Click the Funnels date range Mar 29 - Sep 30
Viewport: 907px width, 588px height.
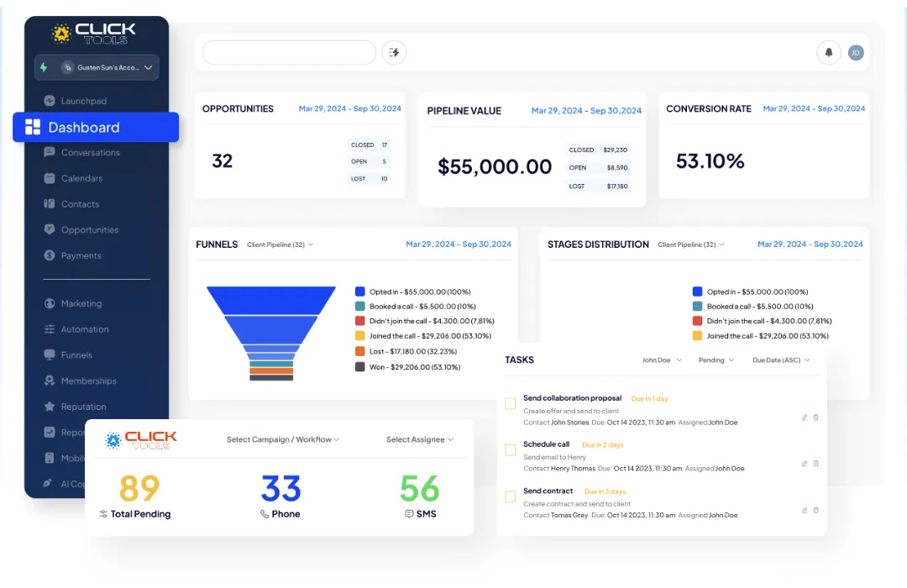pyautogui.click(x=459, y=244)
